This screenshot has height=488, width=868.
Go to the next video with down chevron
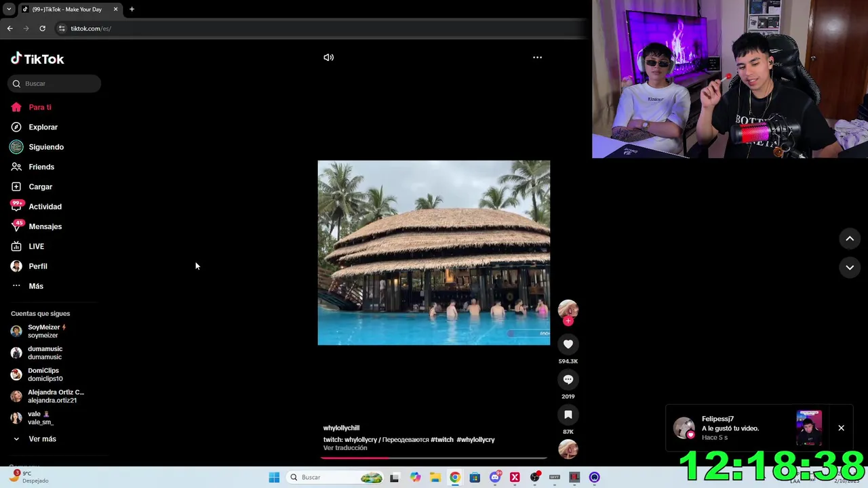click(850, 268)
